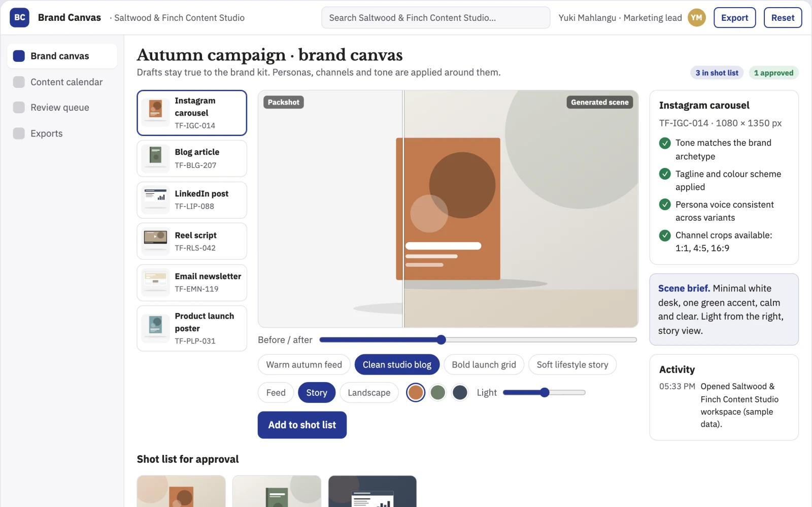Click the Blog article thumbnail icon
Image resolution: width=812 pixels, height=507 pixels.
tap(156, 158)
